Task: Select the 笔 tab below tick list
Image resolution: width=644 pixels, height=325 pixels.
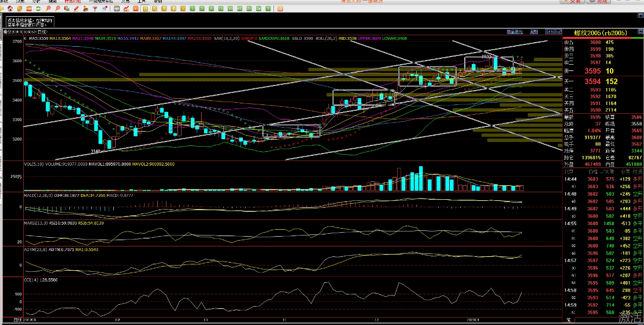Action: (x=568, y=319)
